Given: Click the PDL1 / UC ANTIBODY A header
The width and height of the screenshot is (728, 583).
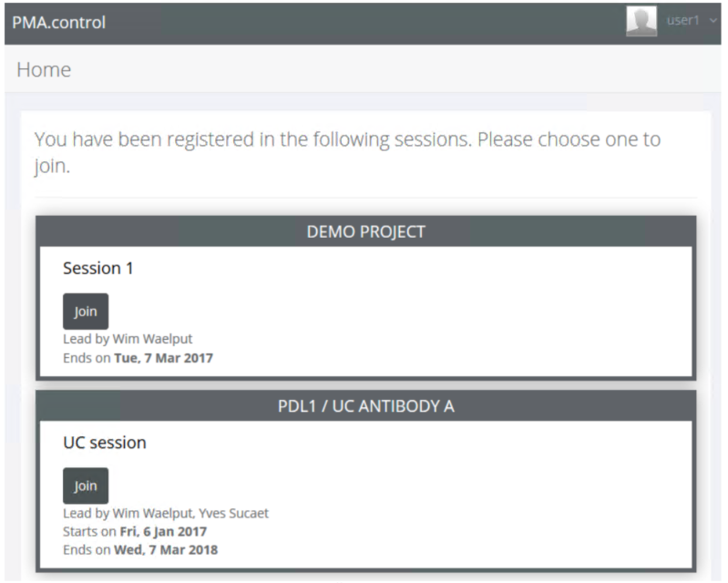Looking at the screenshot, I should tap(365, 406).
